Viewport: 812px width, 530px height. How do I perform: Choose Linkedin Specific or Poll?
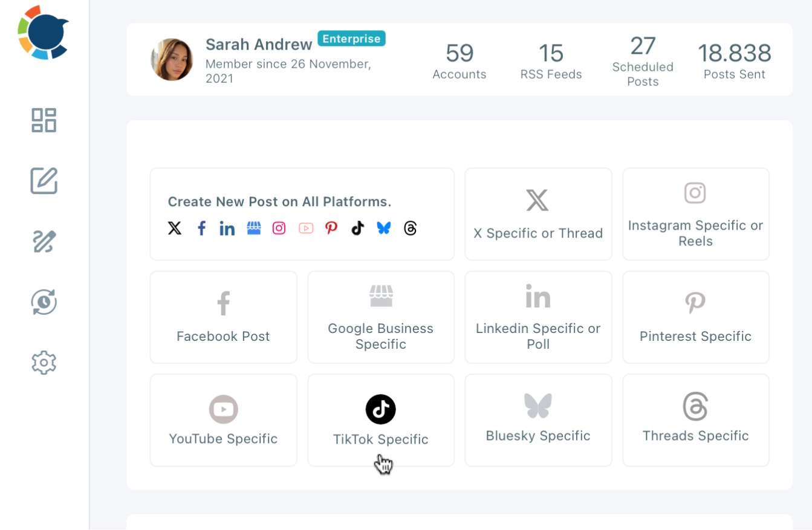coord(538,317)
